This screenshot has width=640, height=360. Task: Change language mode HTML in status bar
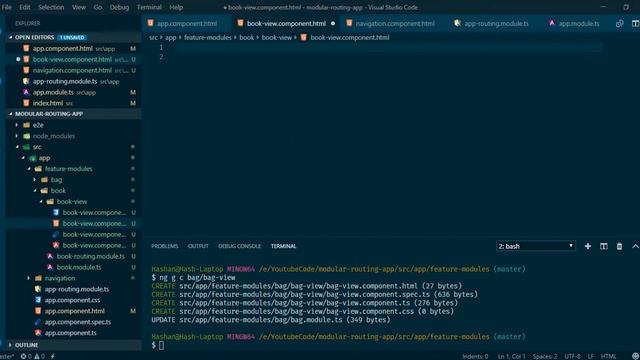coord(608,356)
